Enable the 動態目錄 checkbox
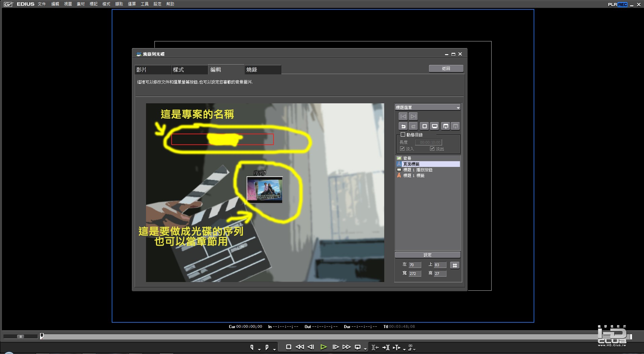Viewport: 644px width, 354px height. (403, 135)
